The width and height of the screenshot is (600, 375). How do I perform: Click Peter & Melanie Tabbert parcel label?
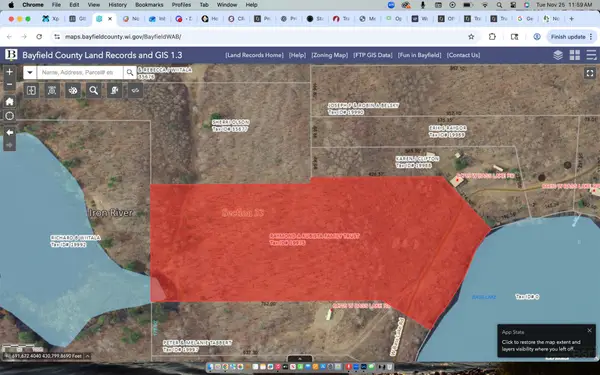tap(197, 346)
